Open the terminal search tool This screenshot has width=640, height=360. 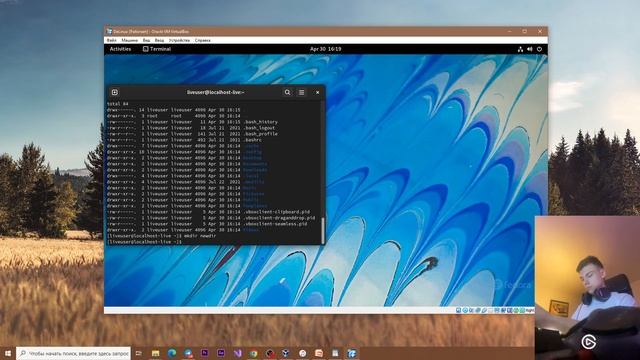[x=287, y=92]
